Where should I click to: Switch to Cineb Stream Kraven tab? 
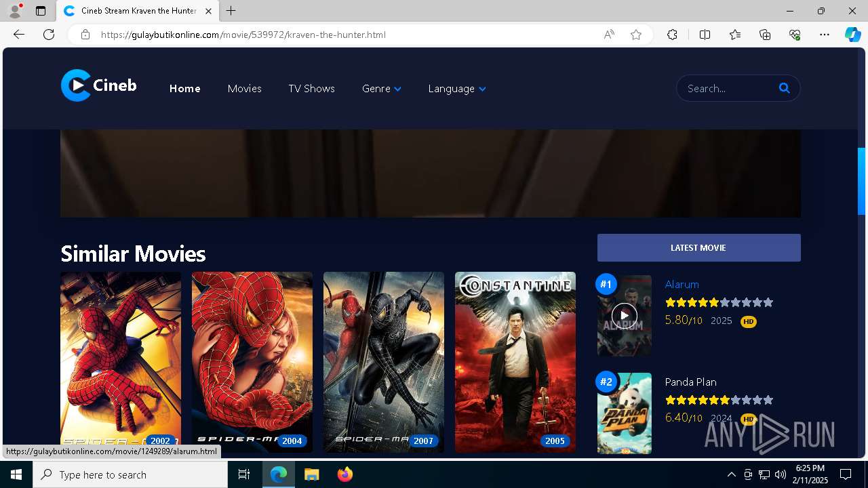point(138,11)
